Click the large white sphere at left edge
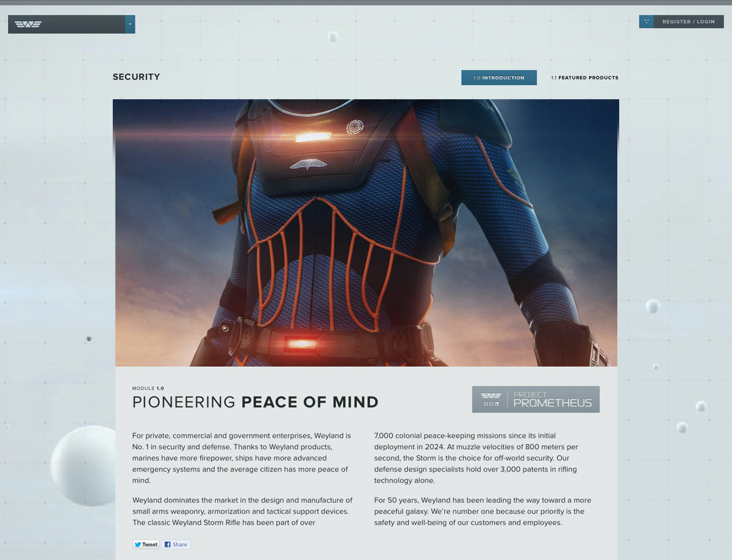Viewport: 732px width, 560px height. (82, 465)
